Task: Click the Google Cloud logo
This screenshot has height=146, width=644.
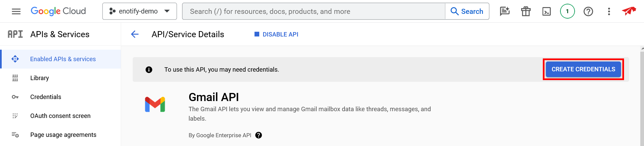Action: point(58,11)
